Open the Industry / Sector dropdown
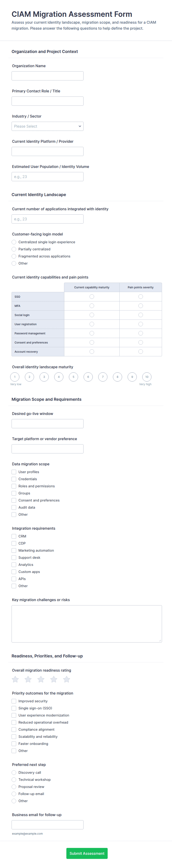 coord(48,126)
